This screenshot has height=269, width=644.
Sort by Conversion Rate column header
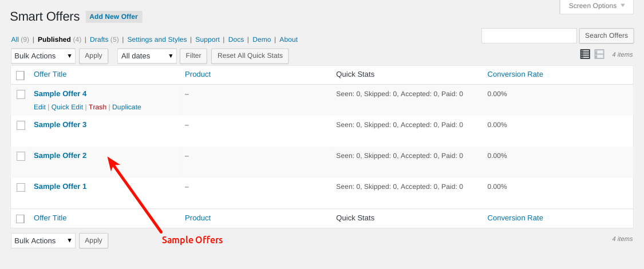[515, 74]
